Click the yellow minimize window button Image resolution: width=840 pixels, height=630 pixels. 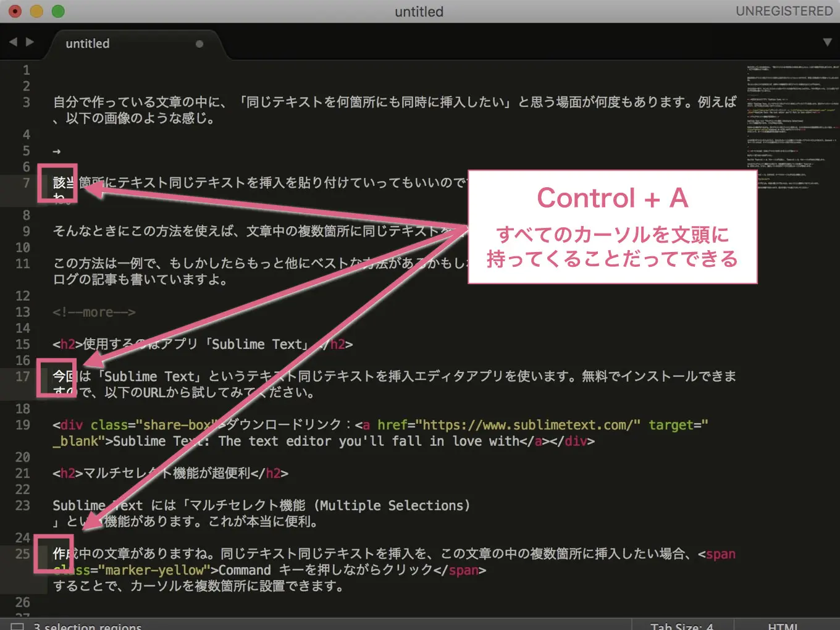36,11
